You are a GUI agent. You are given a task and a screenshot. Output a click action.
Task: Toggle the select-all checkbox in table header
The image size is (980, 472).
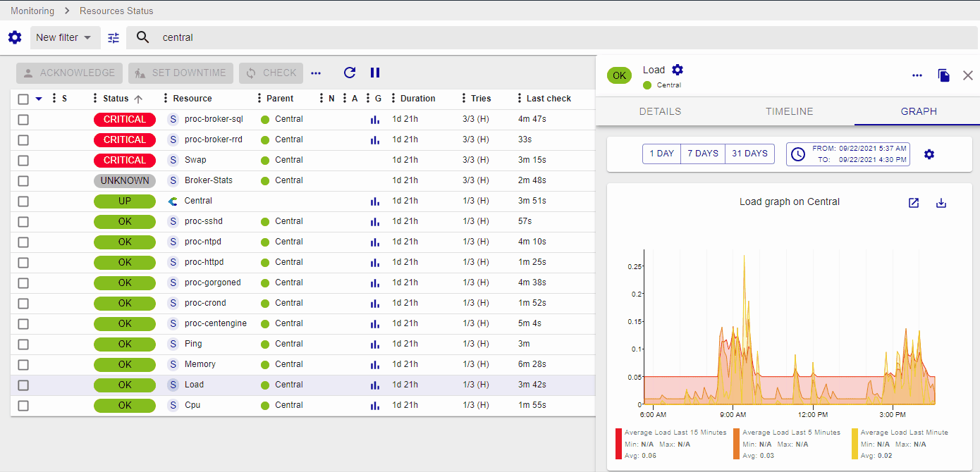pyautogui.click(x=23, y=99)
